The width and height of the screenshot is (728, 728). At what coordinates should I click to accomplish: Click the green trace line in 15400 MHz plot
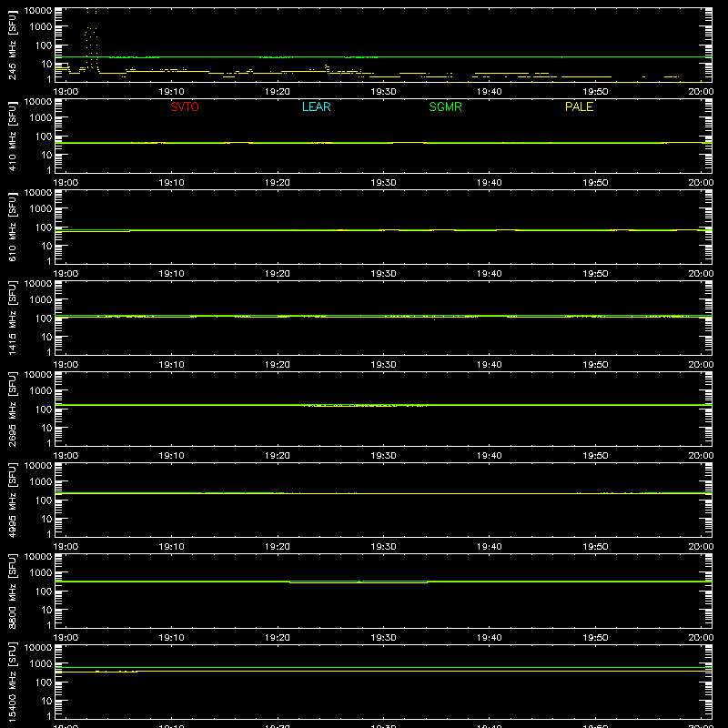383,667
